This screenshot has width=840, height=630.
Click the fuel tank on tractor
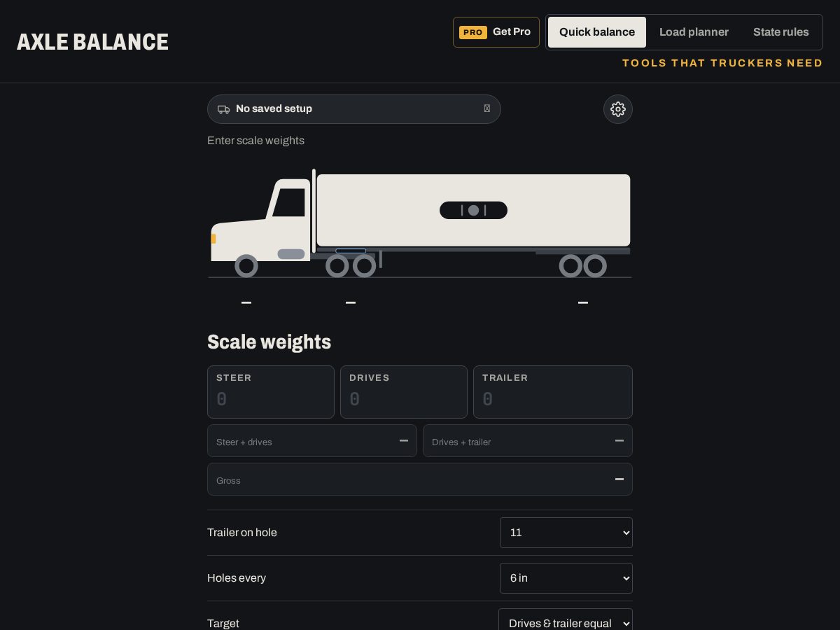291,254
